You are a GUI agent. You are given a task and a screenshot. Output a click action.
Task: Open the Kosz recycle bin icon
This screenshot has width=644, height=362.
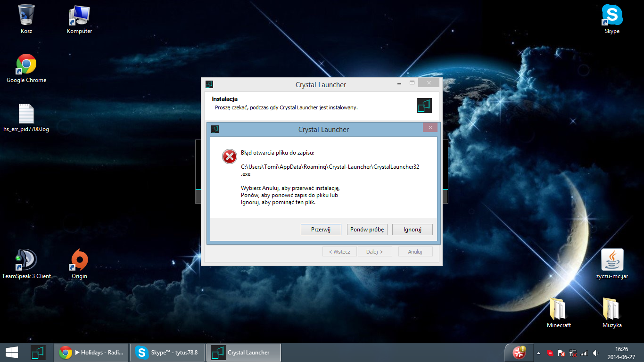[x=26, y=19]
